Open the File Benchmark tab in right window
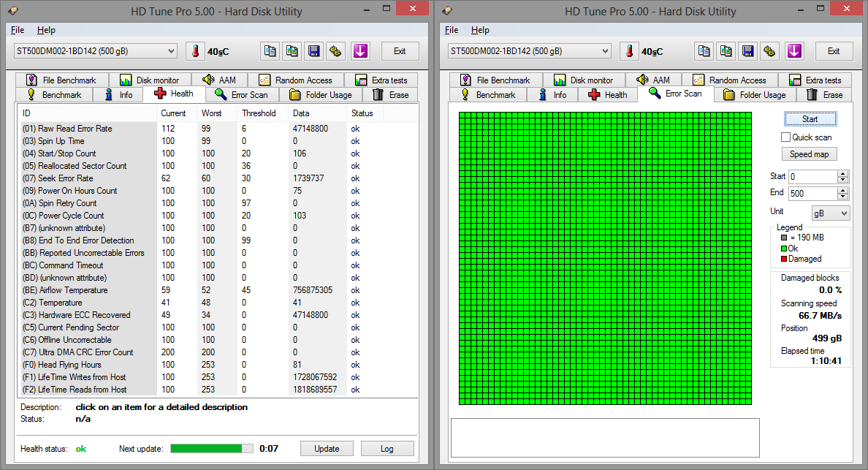 coord(496,80)
